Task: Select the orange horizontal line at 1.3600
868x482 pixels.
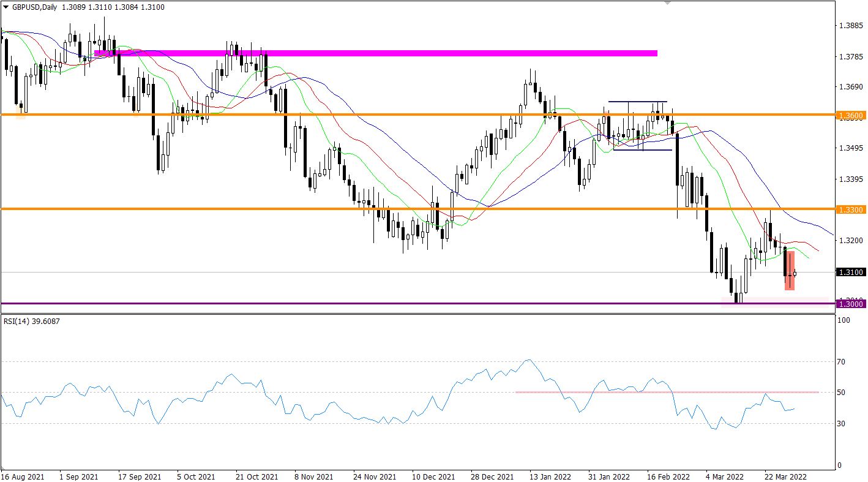Action: [x=418, y=115]
